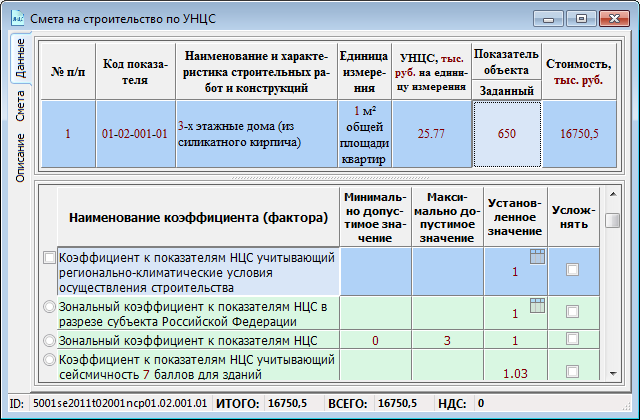Screen dimensions: 640x420
Task: Open table icon in regional-climatic coefficient row
Action: pyautogui.click(x=537, y=257)
